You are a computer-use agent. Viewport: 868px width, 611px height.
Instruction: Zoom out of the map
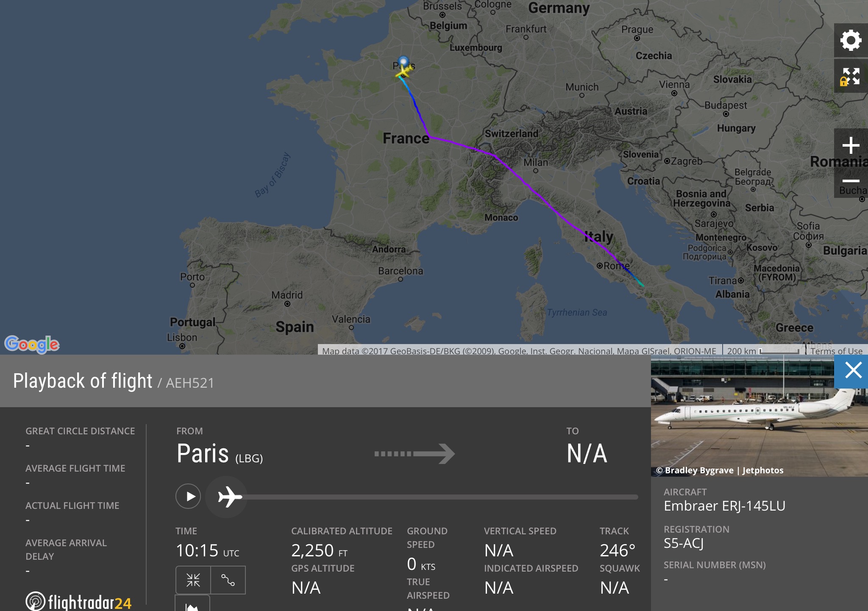(851, 181)
